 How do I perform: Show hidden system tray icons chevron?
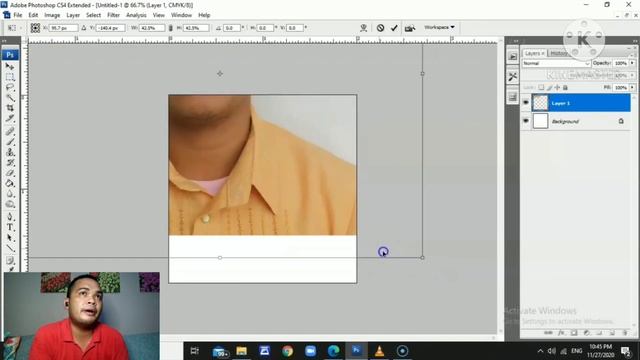540,351
